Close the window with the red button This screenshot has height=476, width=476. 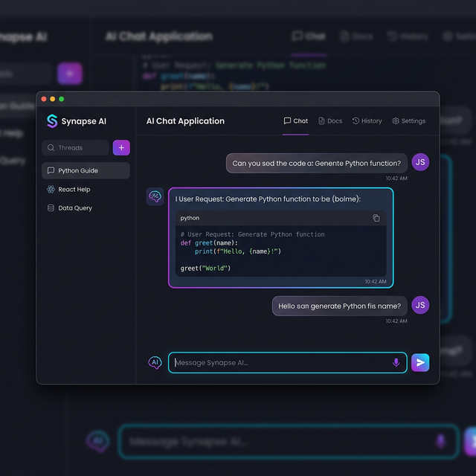tap(44, 99)
